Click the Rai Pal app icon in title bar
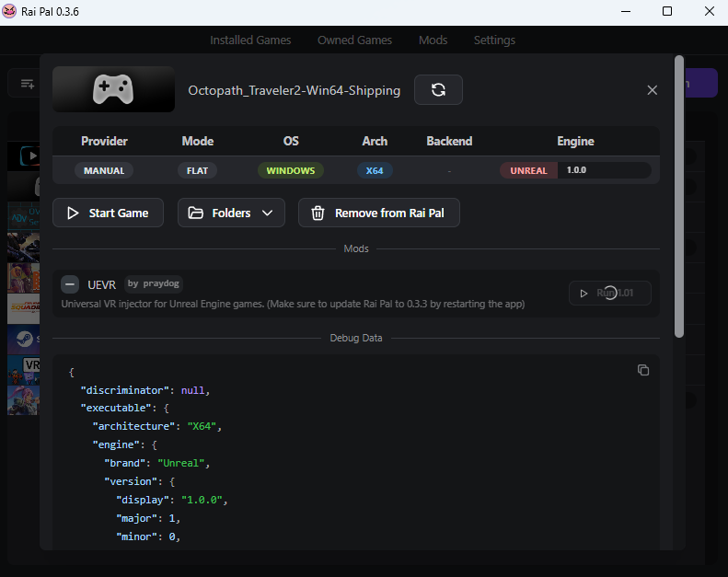 point(9,11)
